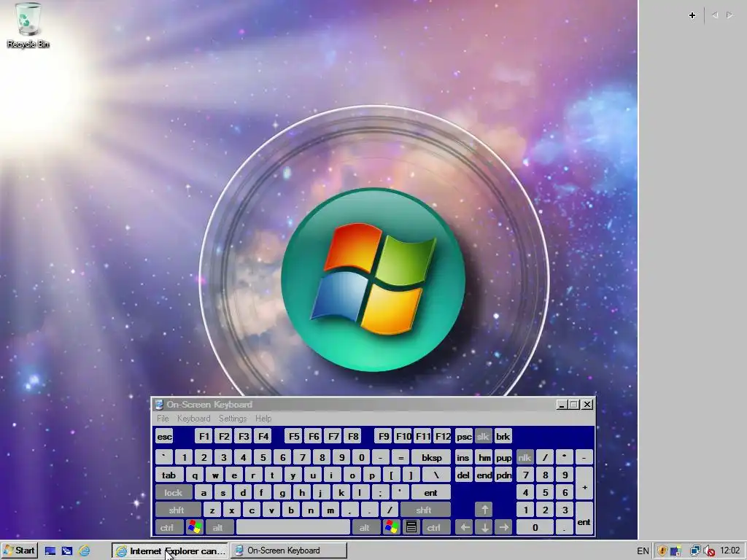Click the pdn page down key
Image resolution: width=747 pixels, height=560 pixels.
(503, 475)
